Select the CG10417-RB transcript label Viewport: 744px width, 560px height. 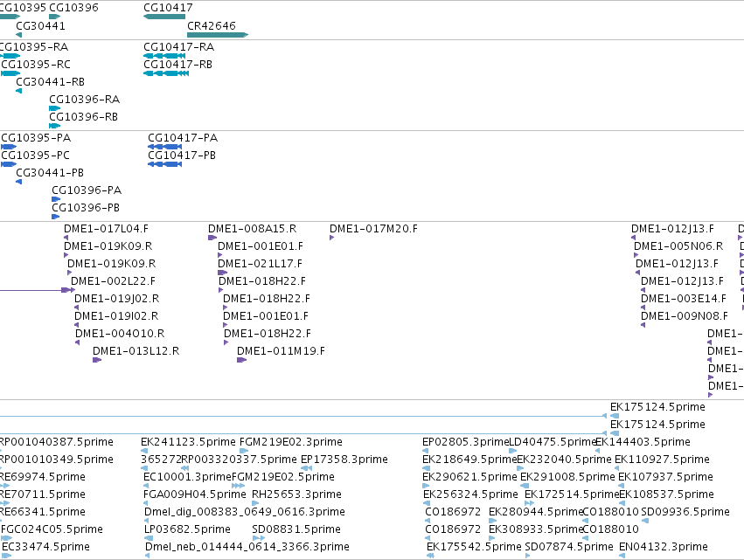[177, 64]
